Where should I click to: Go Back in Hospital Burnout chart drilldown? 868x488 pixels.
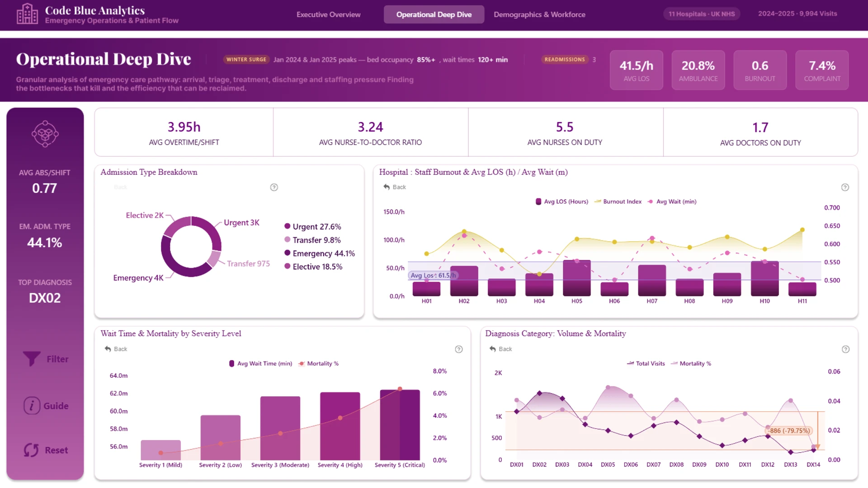[395, 187]
